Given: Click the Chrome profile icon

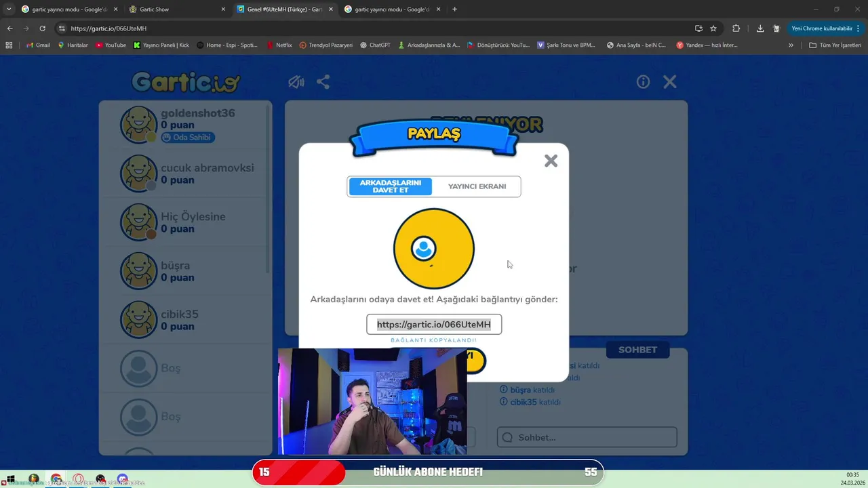Looking at the screenshot, I should pos(776,28).
